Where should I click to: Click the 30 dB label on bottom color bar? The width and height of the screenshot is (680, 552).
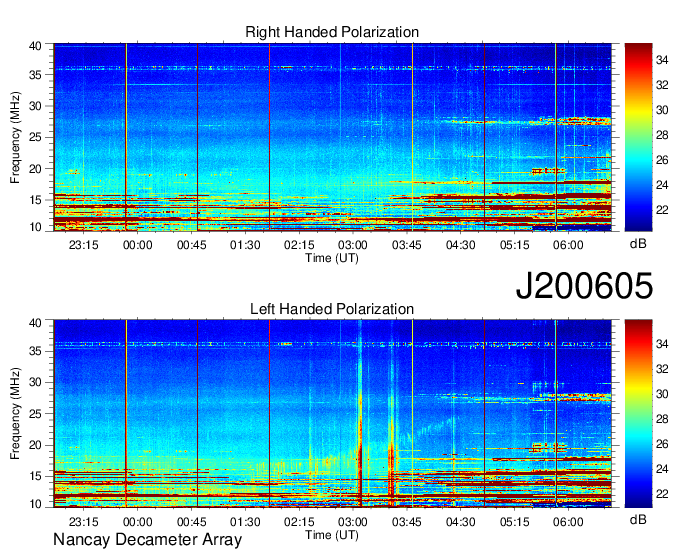662,394
